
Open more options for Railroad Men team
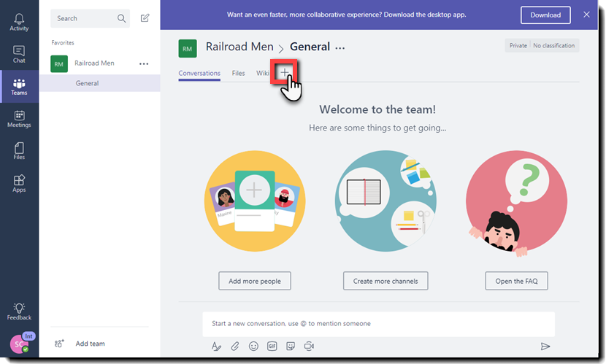[x=144, y=63]
